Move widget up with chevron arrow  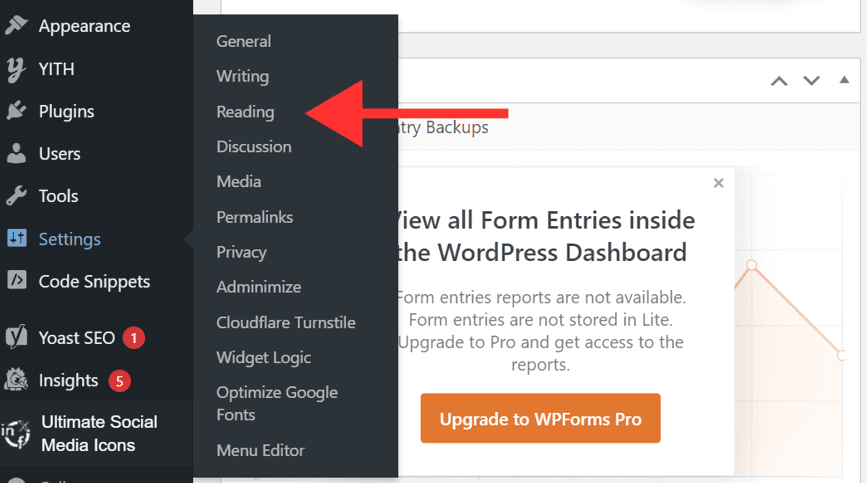[779, 81]
